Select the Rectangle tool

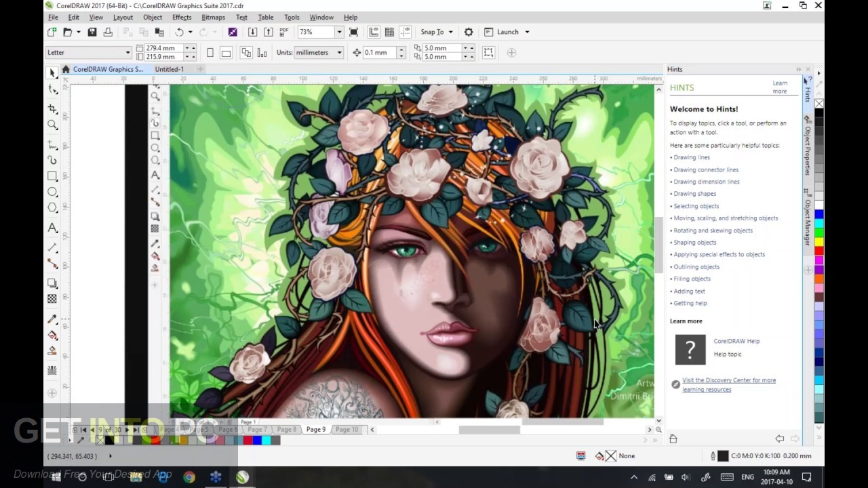point(52,176)
